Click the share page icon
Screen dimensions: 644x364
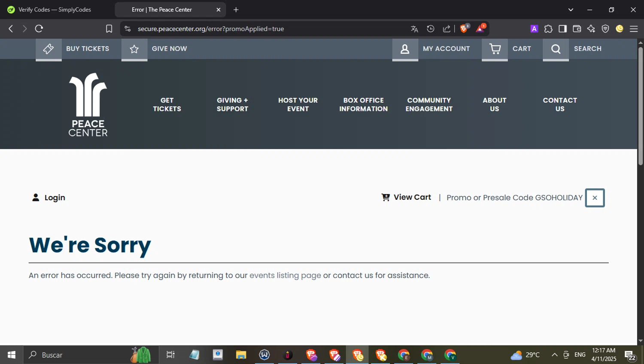coord(447,29)
